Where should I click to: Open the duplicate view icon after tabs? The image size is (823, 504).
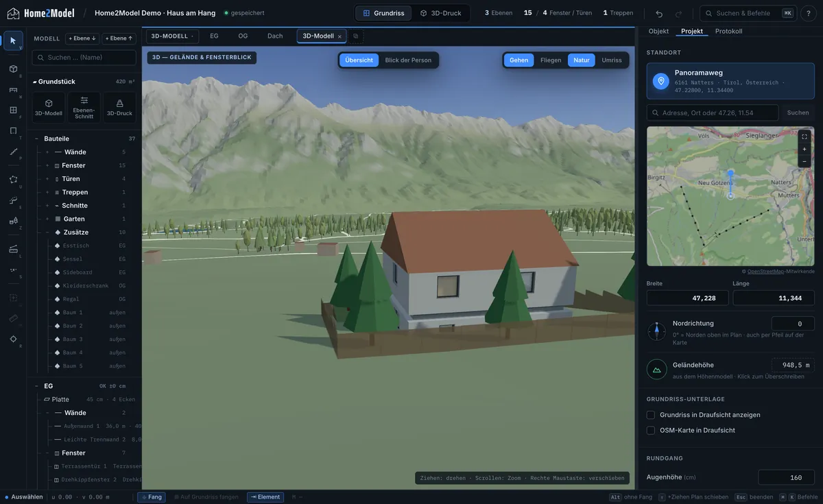tap(355, 36)
